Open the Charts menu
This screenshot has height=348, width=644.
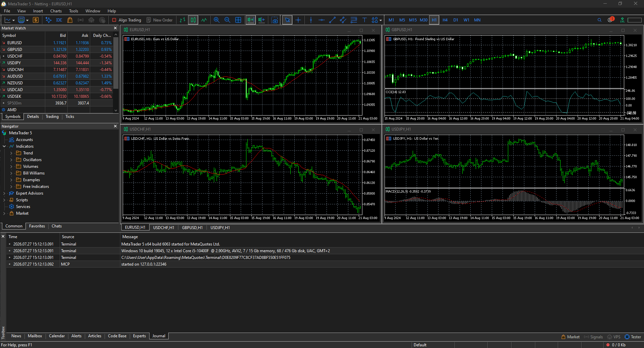click(x=56, y=11)
